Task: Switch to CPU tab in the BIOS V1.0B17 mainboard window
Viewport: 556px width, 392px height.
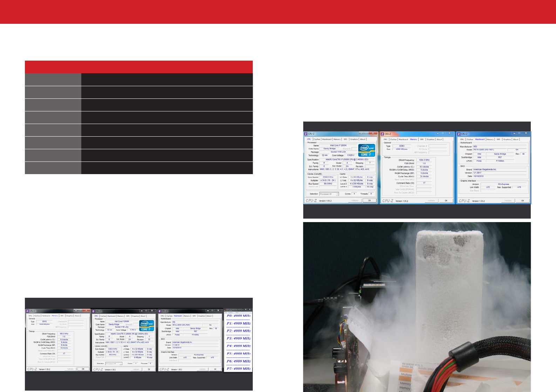Action: tap(462, 139)
